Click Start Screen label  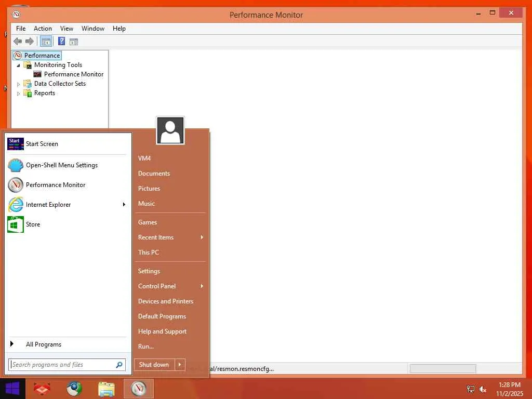coord(42,144)
